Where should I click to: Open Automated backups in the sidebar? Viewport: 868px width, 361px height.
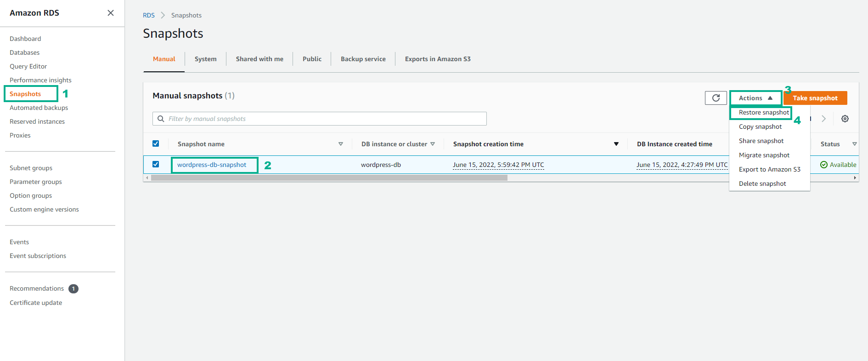pyautogui.click(x=39, y=108)
